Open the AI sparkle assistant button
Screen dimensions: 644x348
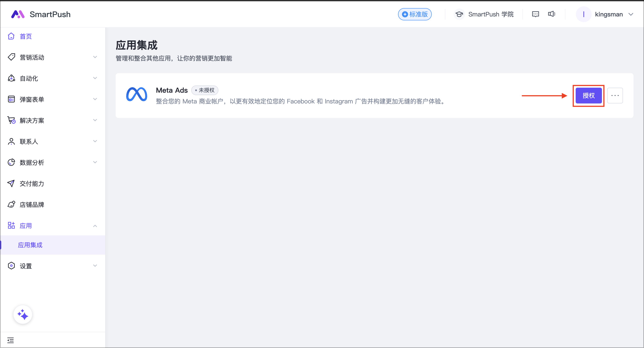(23, 314)
